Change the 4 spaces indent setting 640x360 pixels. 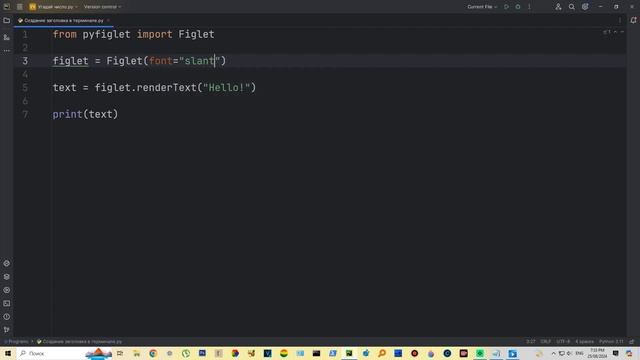point(584,342)
